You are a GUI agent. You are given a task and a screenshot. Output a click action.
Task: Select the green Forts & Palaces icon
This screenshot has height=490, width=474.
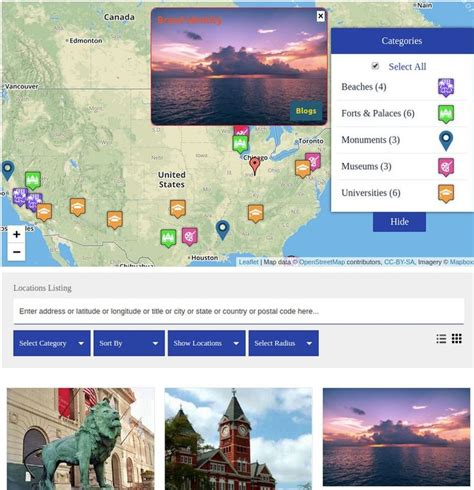(446, 114)
